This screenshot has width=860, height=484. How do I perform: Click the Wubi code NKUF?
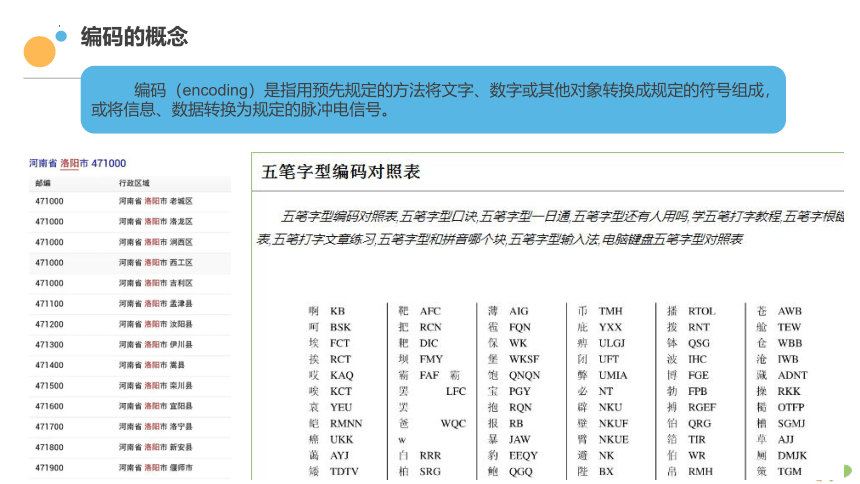click(x=613, y=424)
